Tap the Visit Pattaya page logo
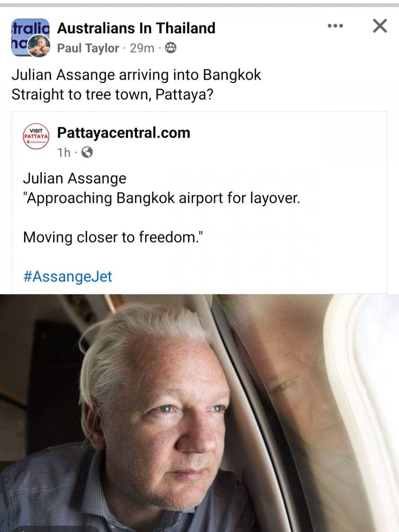Image resolution: width=399 pixels, height=532 pixels. click(36, 136)
